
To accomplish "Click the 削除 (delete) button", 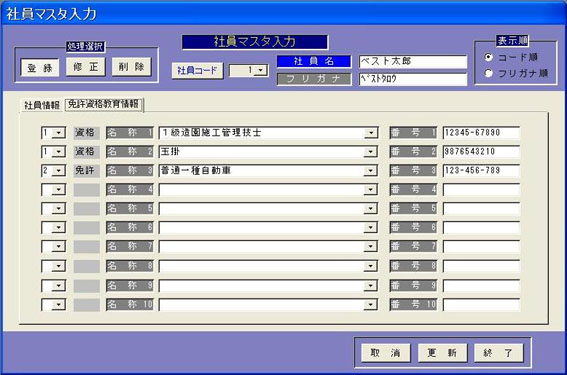I will point(131,67).
